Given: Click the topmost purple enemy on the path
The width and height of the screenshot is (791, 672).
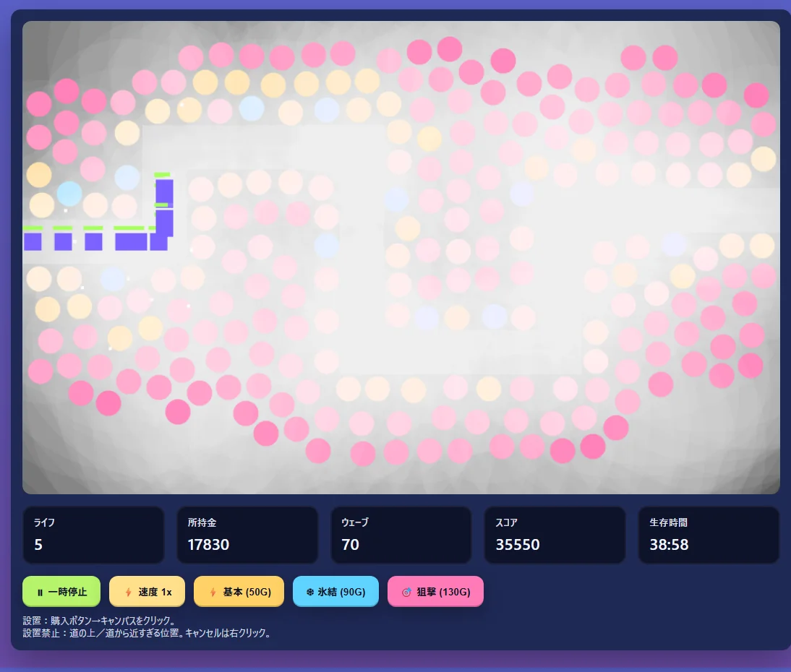Looking at the screenshot, I should pyautogui.click(x=164, y=191).
